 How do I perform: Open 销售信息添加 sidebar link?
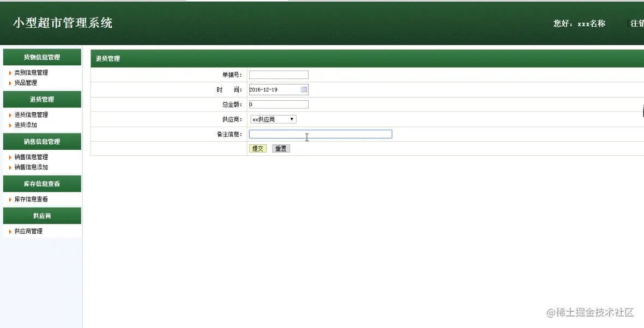(31, 167)
